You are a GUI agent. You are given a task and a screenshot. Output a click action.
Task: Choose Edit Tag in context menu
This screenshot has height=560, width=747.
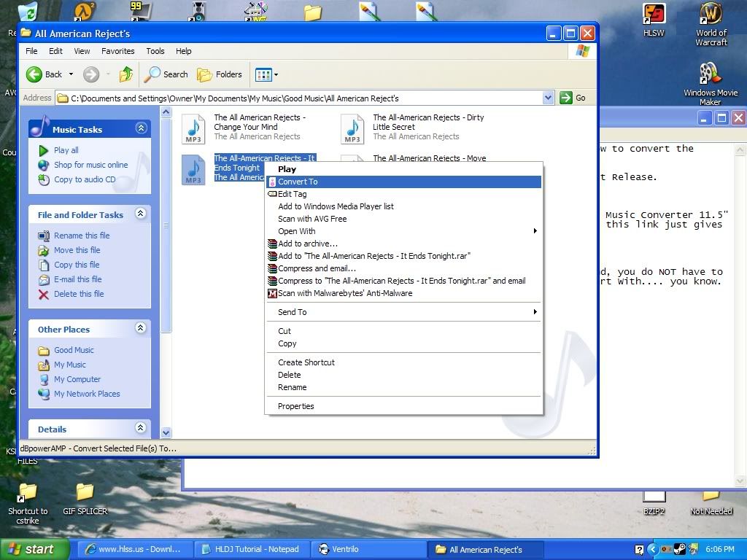point(292,194)
